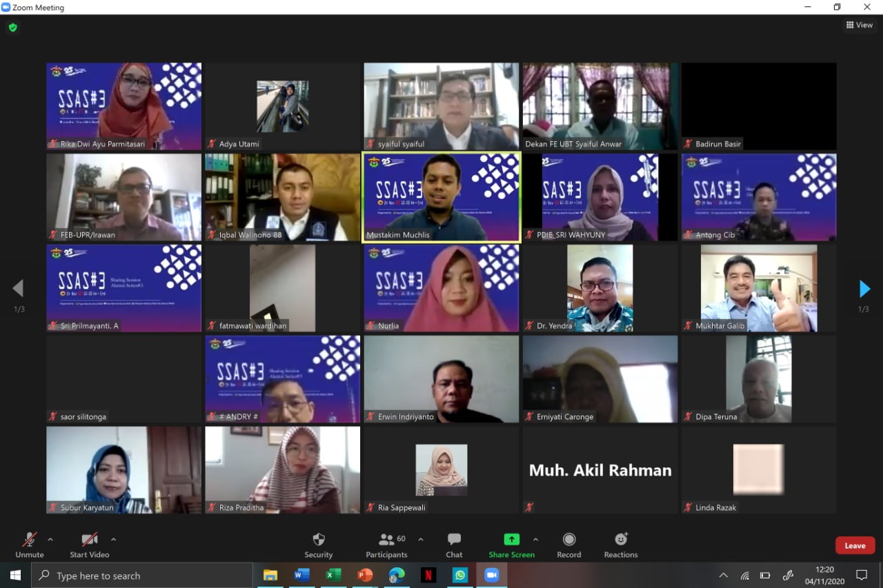Select Mustakim Muchlis video tile
Viewport: 883px width, 588px height.
click(441, 197)
